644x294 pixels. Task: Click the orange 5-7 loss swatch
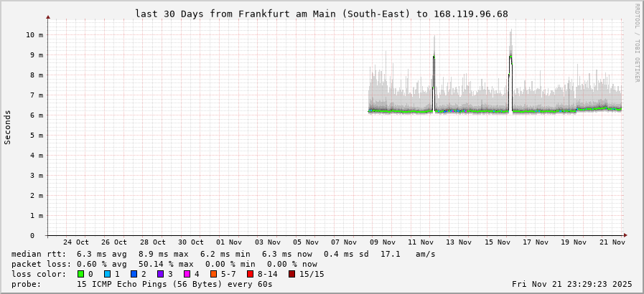(x=214, y=274)
